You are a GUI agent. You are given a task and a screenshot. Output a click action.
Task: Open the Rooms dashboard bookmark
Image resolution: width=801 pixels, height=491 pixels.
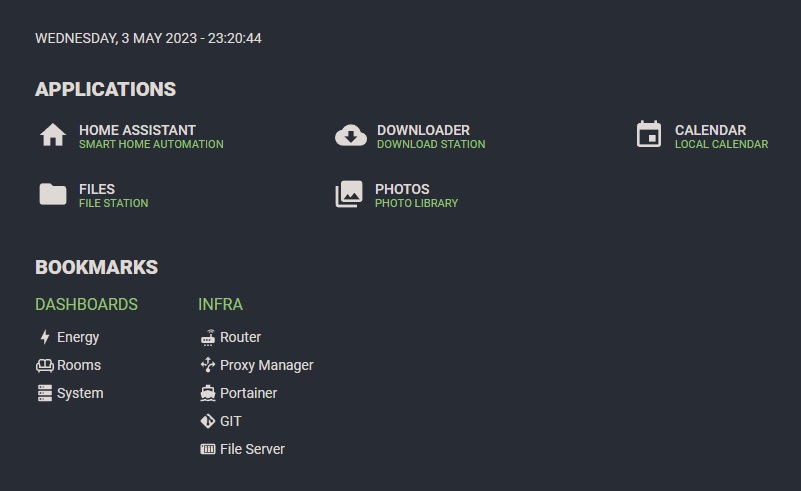(79, 365)
